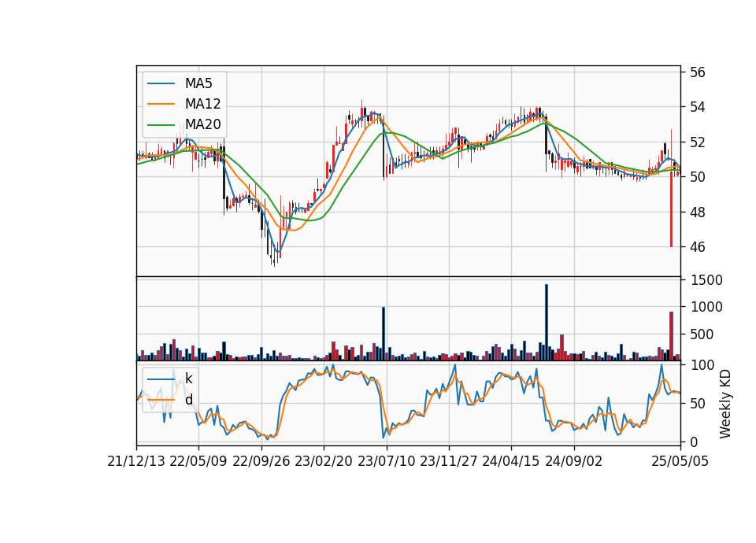Click the 21/12/13 date tick label
Image resolution: width=756 pixels, height=543 pixels.
[x=136, y=462]
